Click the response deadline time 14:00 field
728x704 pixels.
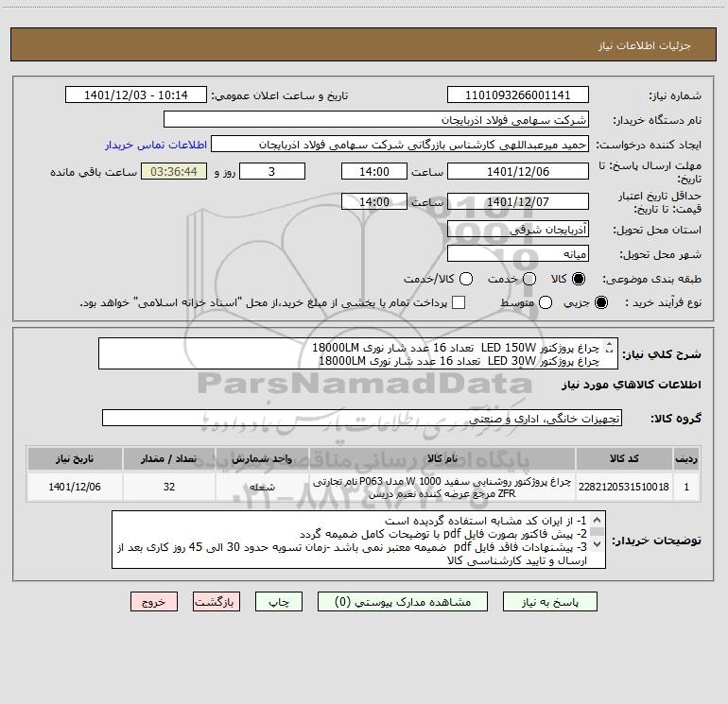374,171
